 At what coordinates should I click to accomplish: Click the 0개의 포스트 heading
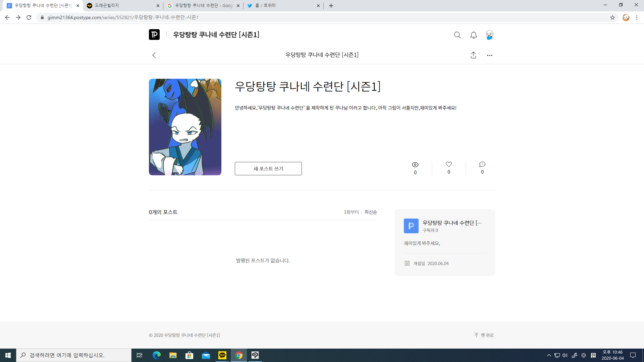(163, 212)
